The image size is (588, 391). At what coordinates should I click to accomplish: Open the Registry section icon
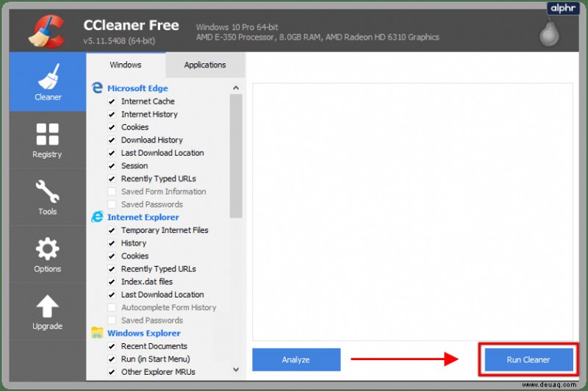(x=47, y=134)
